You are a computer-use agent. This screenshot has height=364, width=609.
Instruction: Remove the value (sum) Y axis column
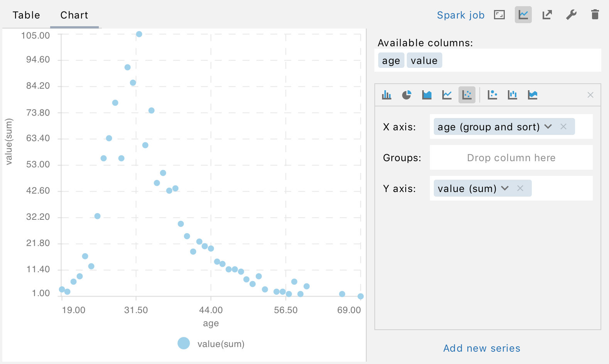click(x=520, y=189)
